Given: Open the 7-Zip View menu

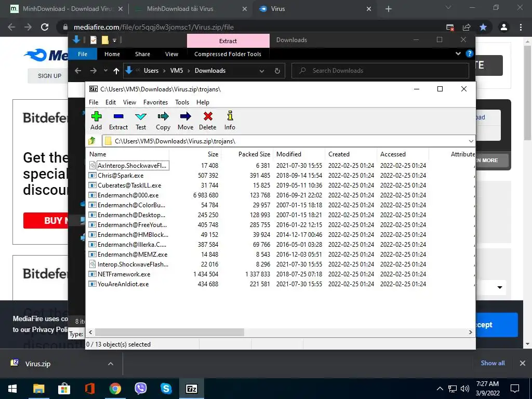Looking at the screenshot, I should 129,102.
